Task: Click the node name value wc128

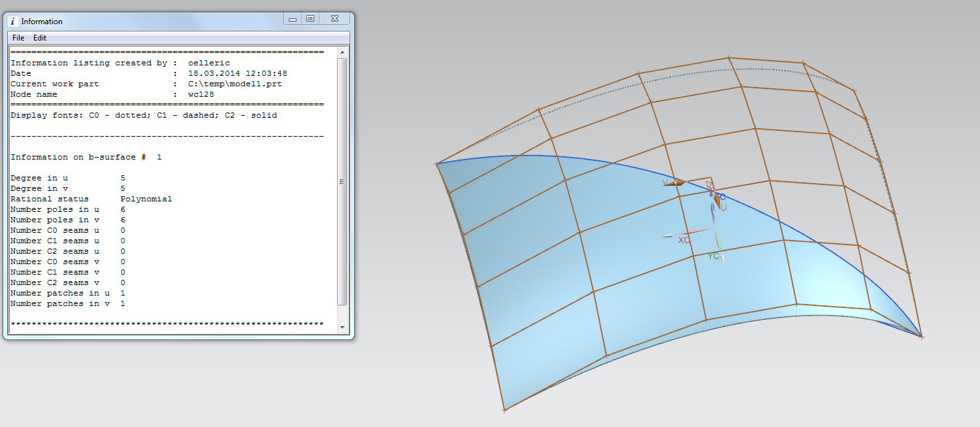Action: tap(201, 94)
